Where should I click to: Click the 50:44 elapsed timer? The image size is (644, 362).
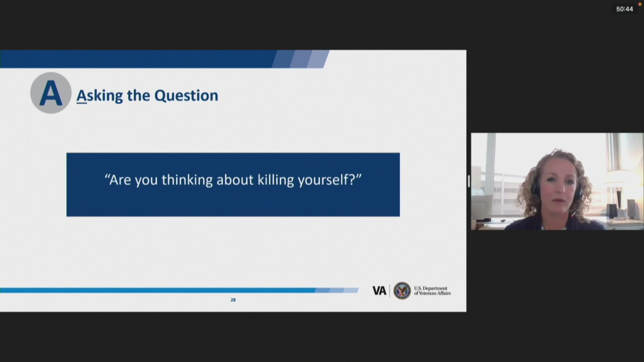(x=624, y=9)
